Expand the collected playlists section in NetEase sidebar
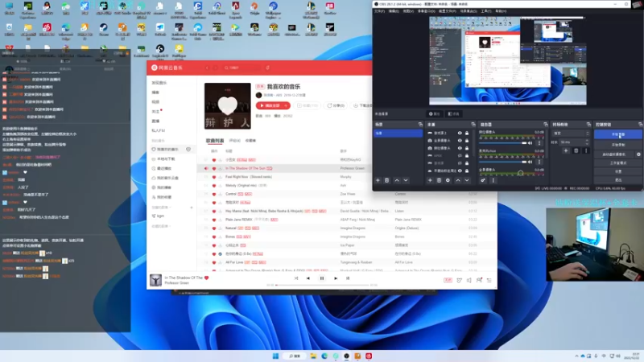 pos(161,226)
